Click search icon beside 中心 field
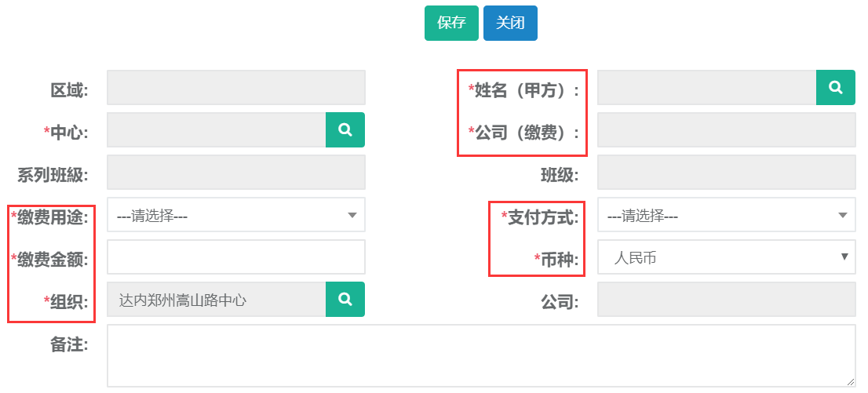868x393 pixels. pos(345,130)
